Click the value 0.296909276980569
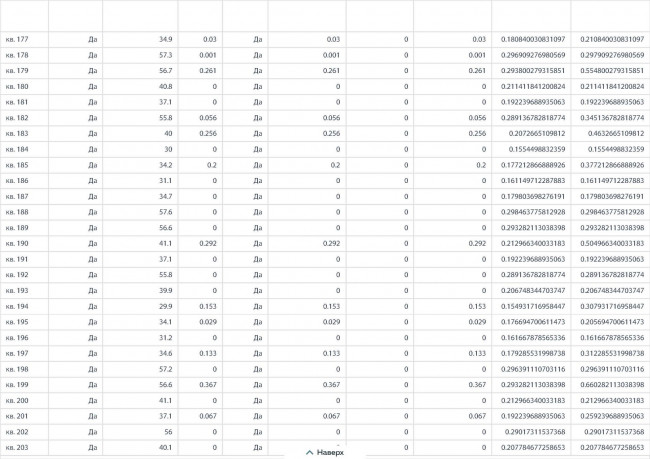This screenshot has height=459, width=650. [x=533, y=55]
